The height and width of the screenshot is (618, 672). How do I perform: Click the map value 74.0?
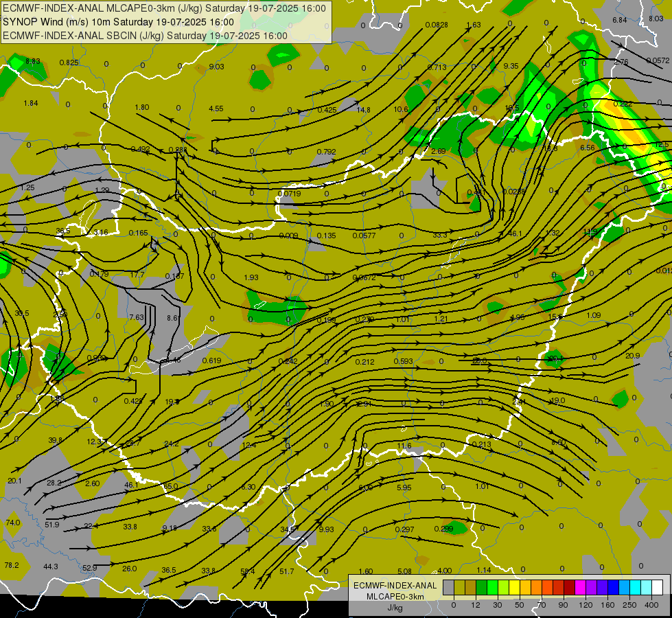tap(13, 523)
